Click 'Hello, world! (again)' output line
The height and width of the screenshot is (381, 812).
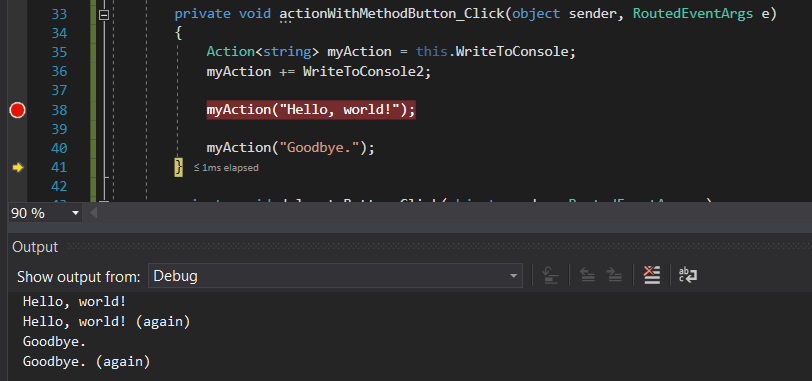107,322
